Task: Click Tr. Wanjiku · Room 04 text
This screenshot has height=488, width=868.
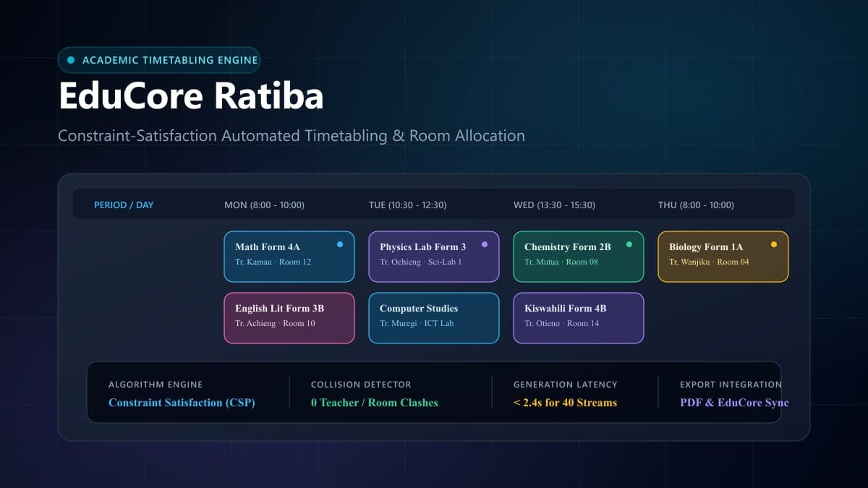Action: coord(709,262)
